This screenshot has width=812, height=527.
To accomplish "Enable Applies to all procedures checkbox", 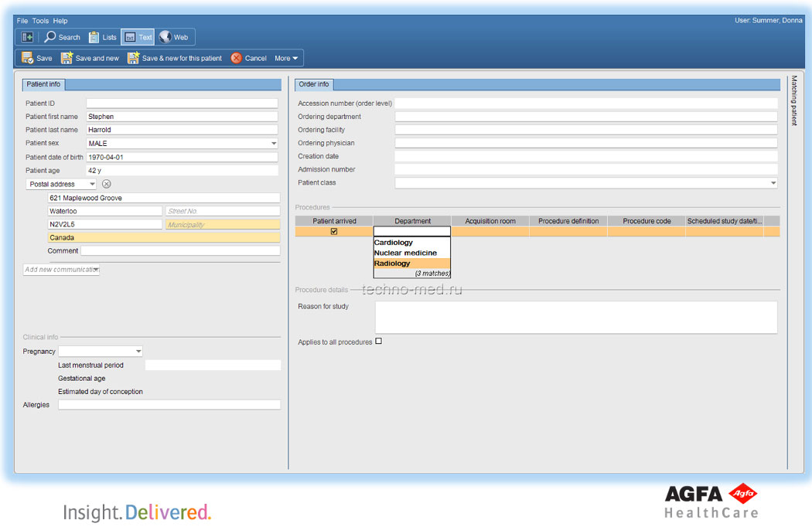I will [378, 342].
